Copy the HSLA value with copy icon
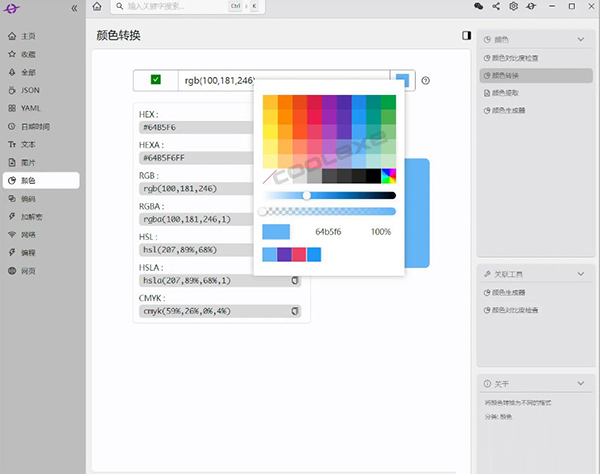 coord(294,281)
